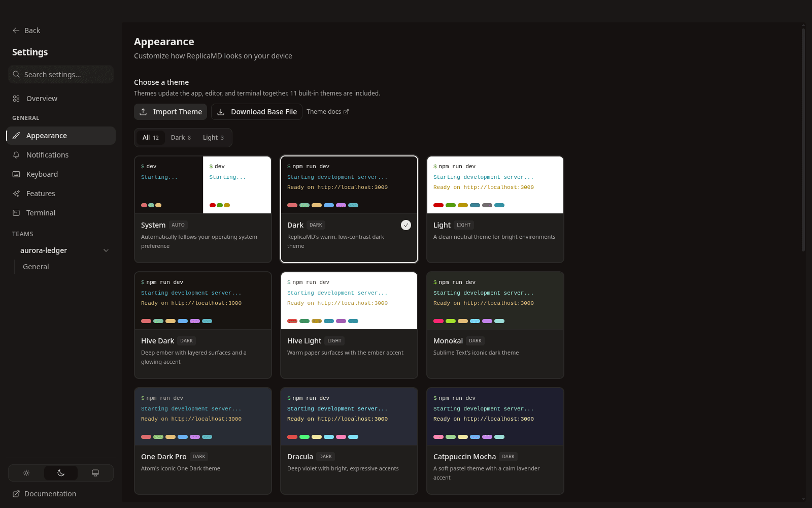
Task: Click the 'Choose a theme' heading
Action: point(161,82)
